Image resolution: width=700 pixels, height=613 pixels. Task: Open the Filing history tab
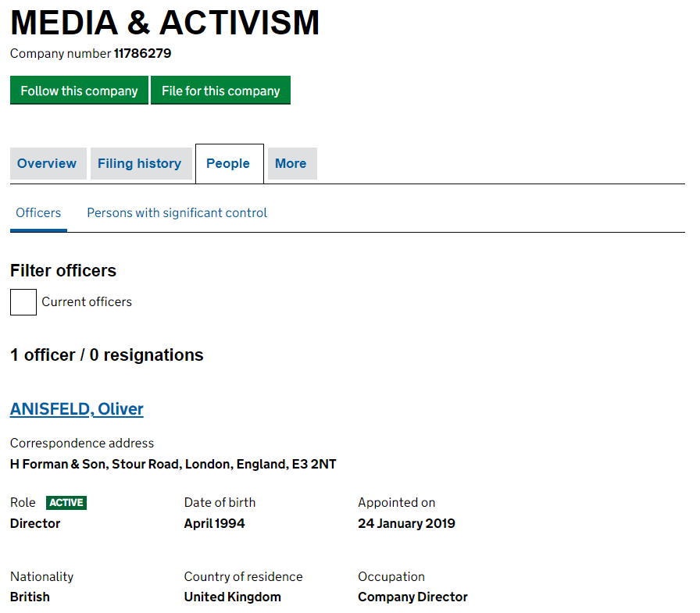(x=140, y=163)
